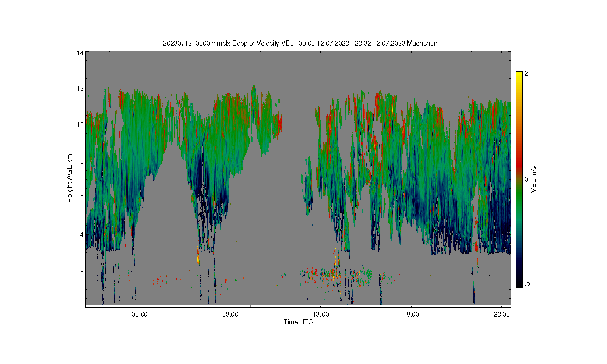Click the '18:00' time tick label
Viewport: 607px width, 364px height.
click(x=411, y=314)
